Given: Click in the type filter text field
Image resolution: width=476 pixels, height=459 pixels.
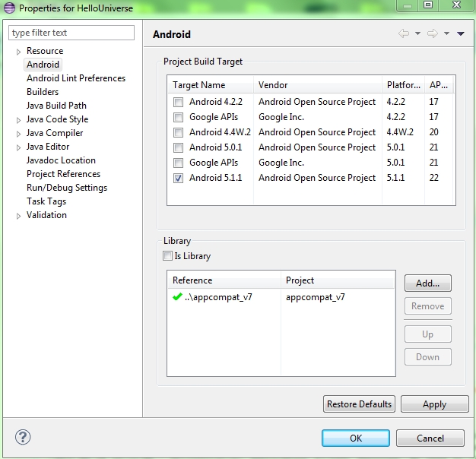Looking at the screenshot, I should [x=71, y=33].
